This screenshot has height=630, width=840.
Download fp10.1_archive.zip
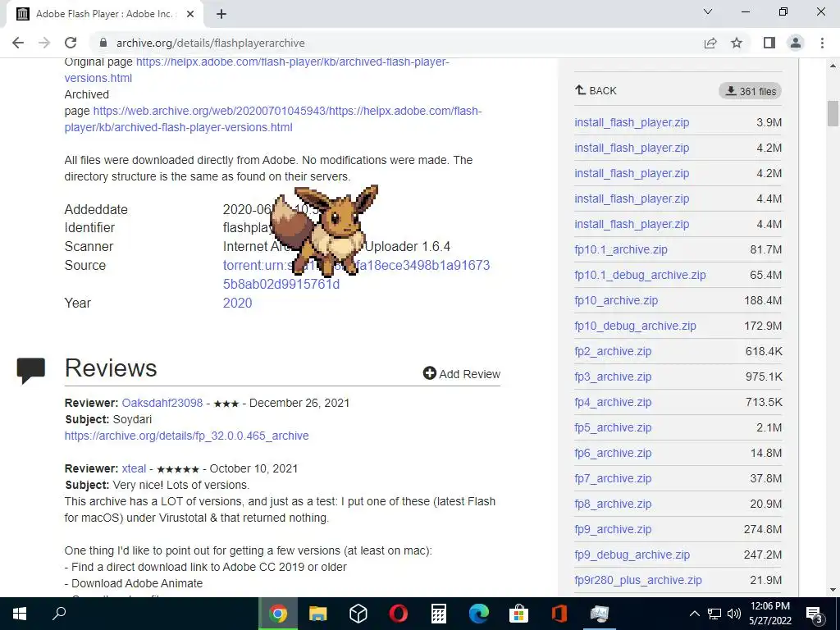click(621, 249)
